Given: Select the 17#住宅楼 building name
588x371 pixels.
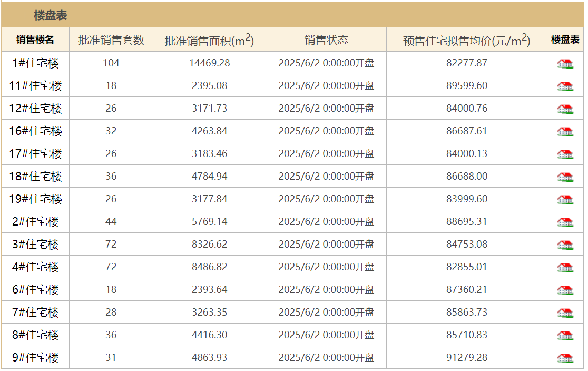Looking at the screenshot, I should [35, 153].
